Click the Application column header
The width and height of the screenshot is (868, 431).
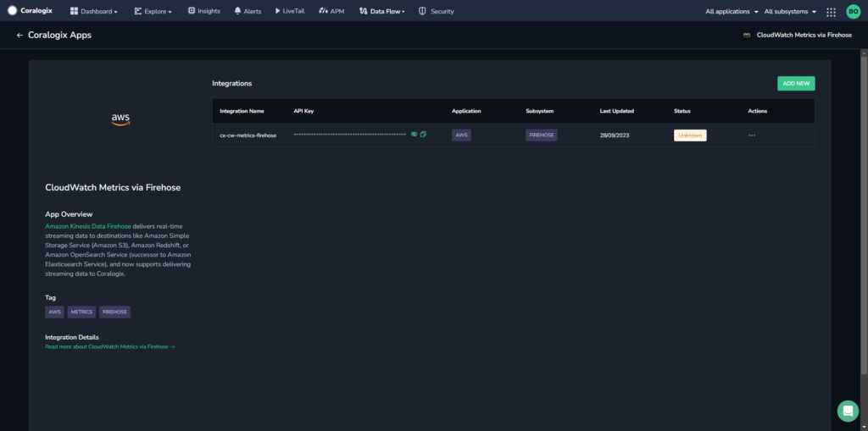[x=466, y=111]
